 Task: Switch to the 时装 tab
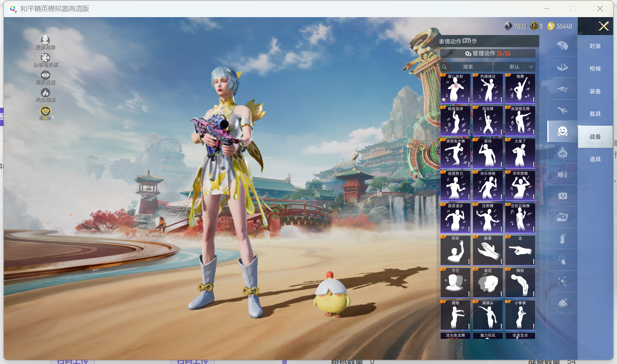[x=595, y=46]
